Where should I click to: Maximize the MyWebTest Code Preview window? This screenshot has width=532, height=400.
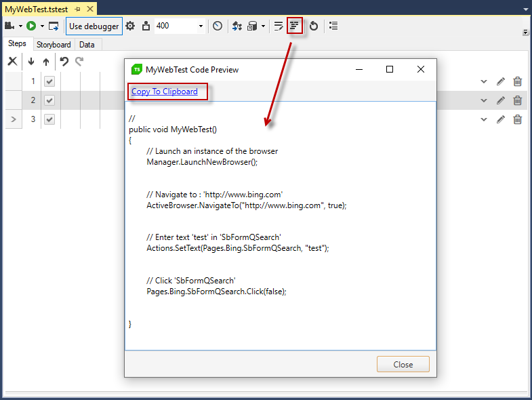390,69
